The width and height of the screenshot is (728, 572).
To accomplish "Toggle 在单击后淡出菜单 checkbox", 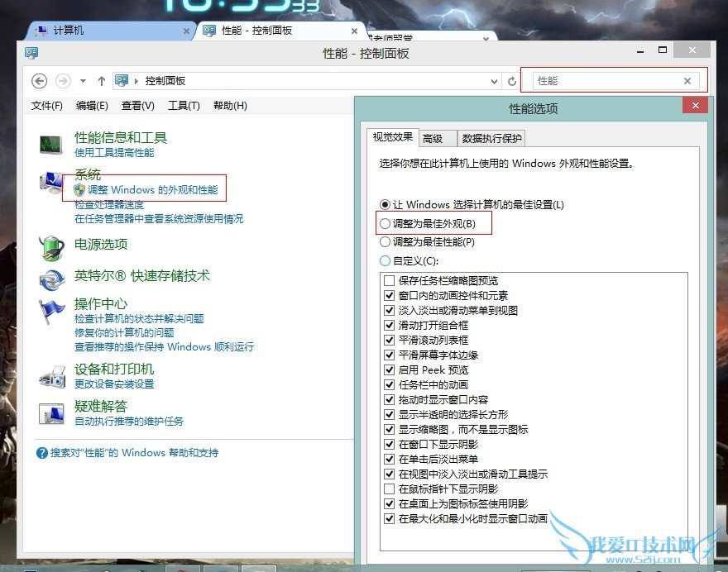I will pyautogui.click(x=389, y=459).
